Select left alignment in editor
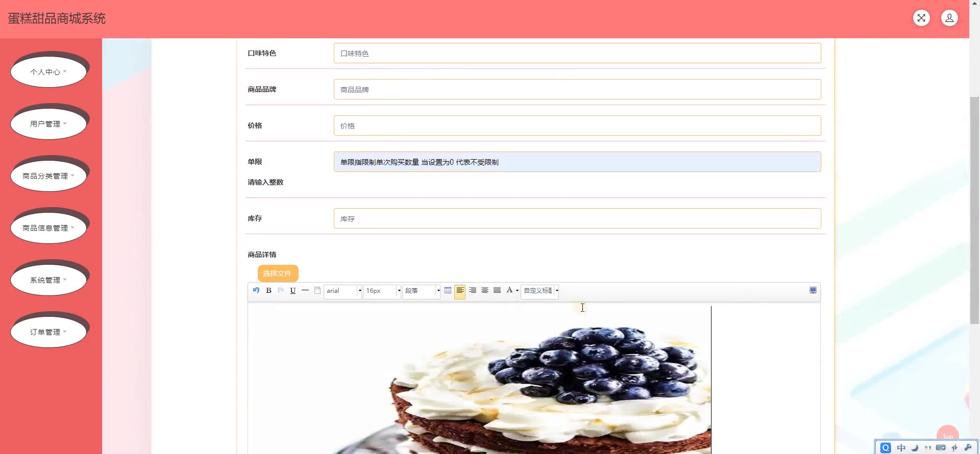The image size is (980, 454). pyautogui.click(x=460, y=291)
